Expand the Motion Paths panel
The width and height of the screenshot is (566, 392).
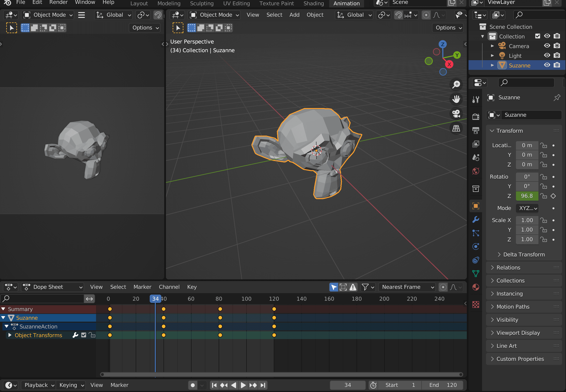click(524, 306)
